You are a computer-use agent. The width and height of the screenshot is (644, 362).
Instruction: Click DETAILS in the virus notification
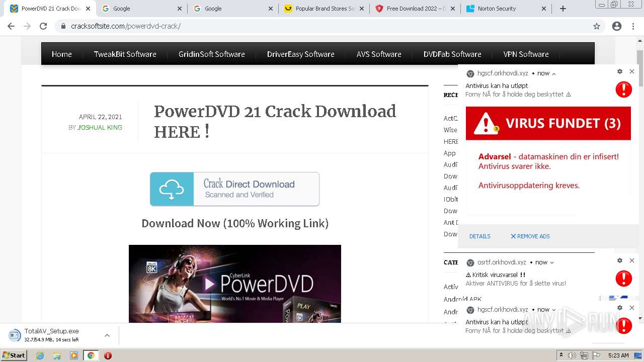(480, 236)
